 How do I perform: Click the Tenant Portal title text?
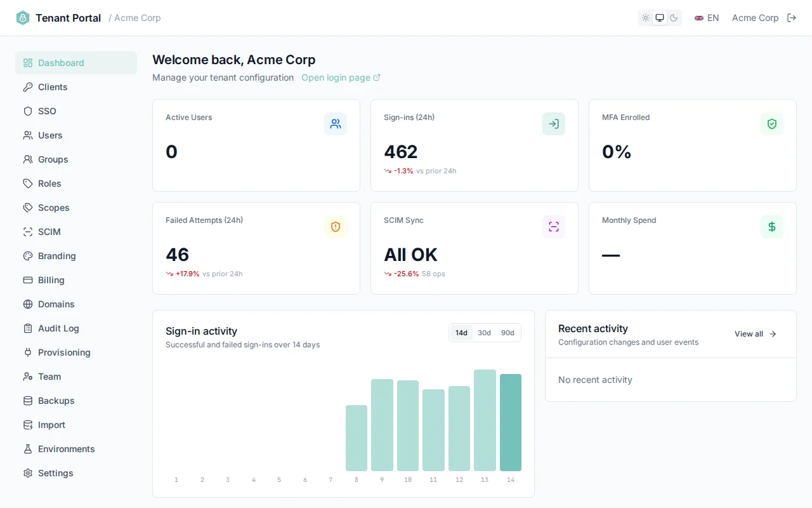(69, 18)
